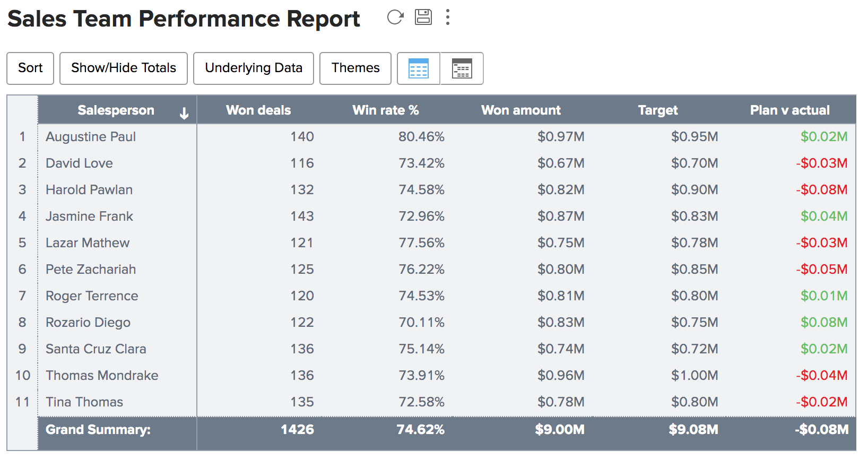This screenshot has height=468, width=868.
Task: Click the refresh report icon
Action: pos(395,18)
